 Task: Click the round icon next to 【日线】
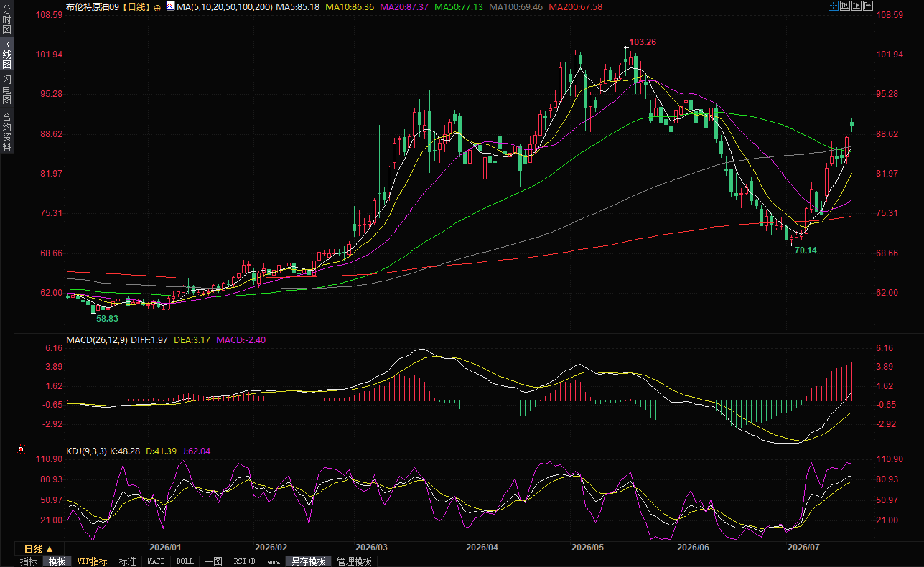click(x=157, y=6)
